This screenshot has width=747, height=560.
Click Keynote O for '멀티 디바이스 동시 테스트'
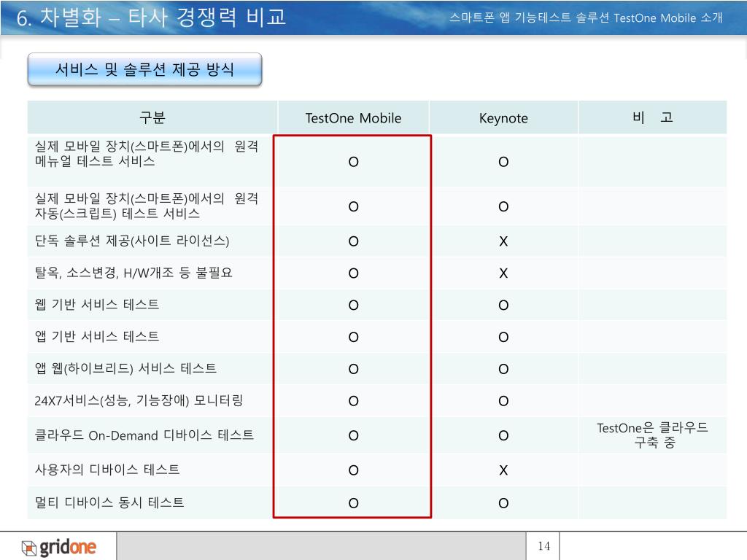[x=503, y=503]
